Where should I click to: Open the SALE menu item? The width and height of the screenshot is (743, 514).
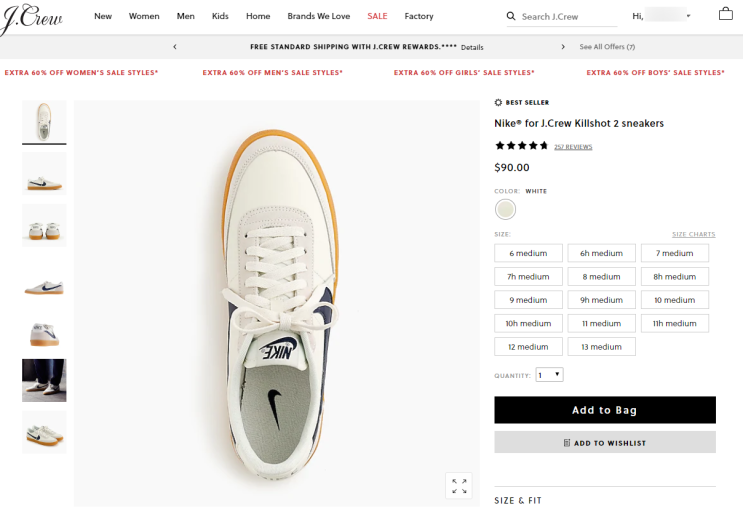pos(377,16)
